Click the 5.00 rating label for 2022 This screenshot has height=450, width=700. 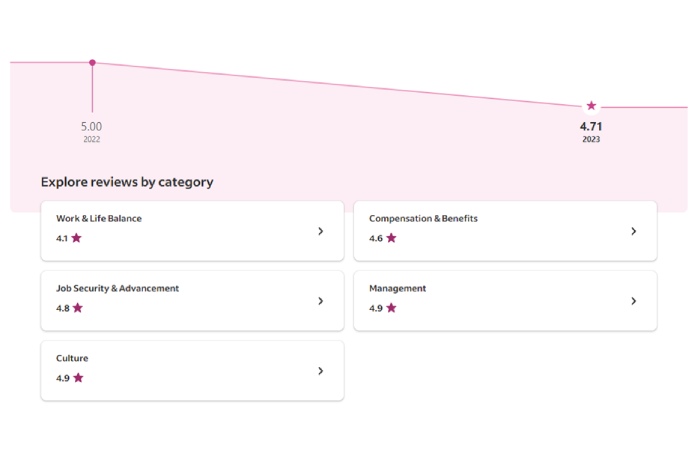(91, 127)
